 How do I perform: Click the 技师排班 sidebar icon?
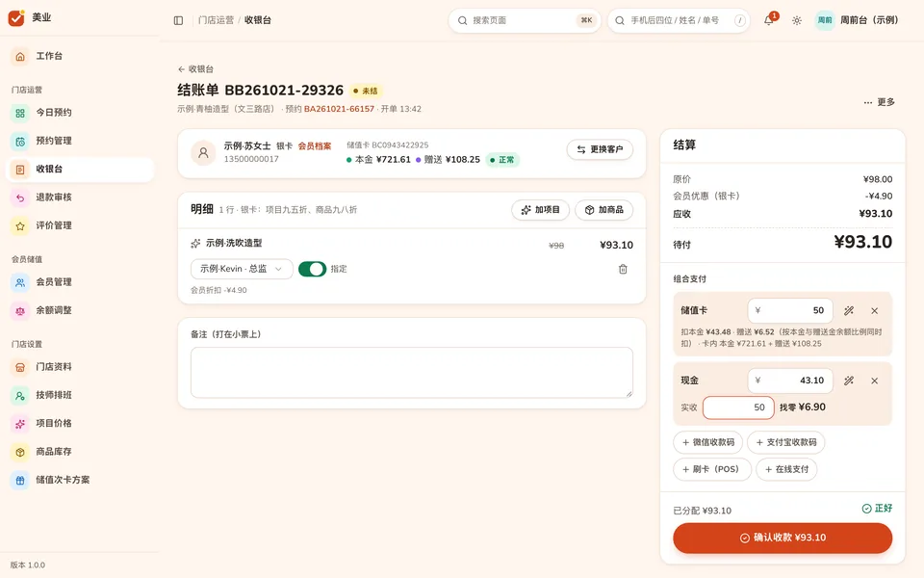pyautogui.click(x=20, y=396)
